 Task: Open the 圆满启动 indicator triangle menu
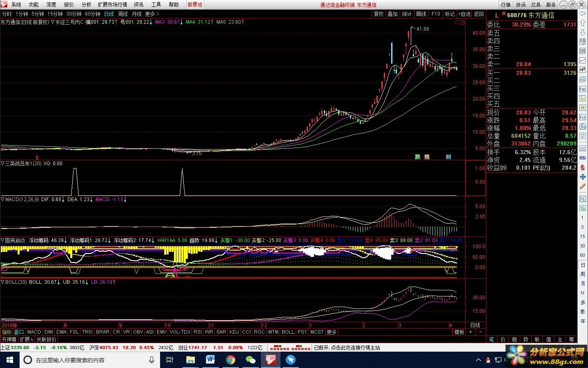pos(2,240)
